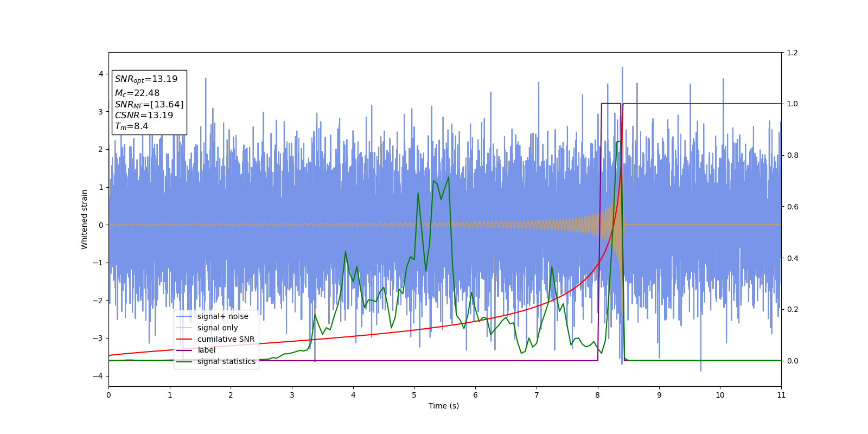Click the CSNR=13.19 annotation
Screen dimensions: 868x434
(x=144, y=115)
